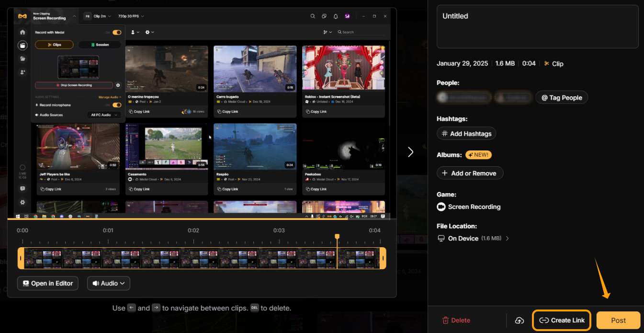644x333 pixels.
Task: Click Add or Remove under Albums
Action: pyautogui.click(x=470, y=173)
